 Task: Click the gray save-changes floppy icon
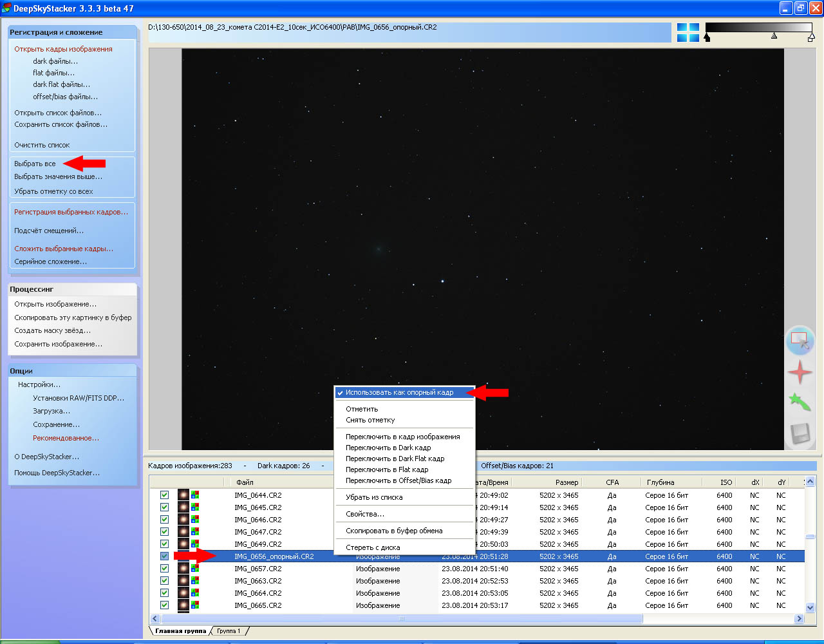click(800, 433)
